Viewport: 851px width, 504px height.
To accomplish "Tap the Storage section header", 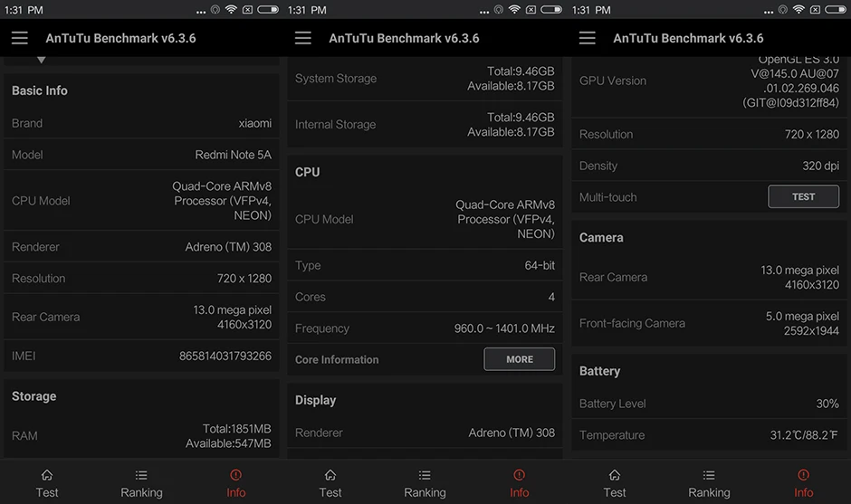I will (34, 396).
